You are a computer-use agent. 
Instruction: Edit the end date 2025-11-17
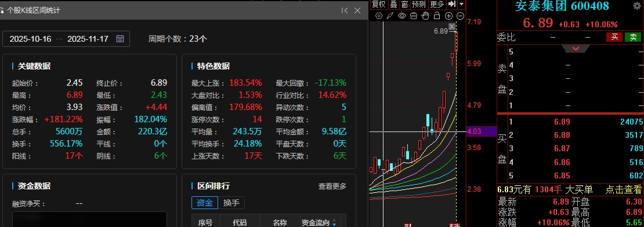tap(88, 39)
